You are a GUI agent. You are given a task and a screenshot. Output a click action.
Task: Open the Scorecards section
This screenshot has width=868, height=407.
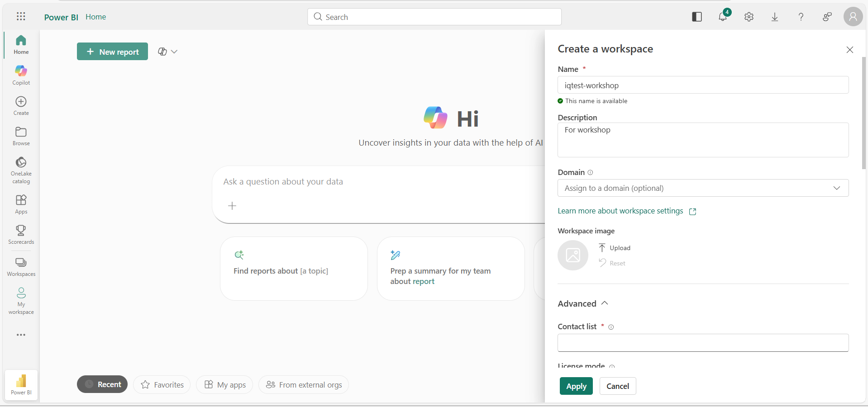coord(21,234)
